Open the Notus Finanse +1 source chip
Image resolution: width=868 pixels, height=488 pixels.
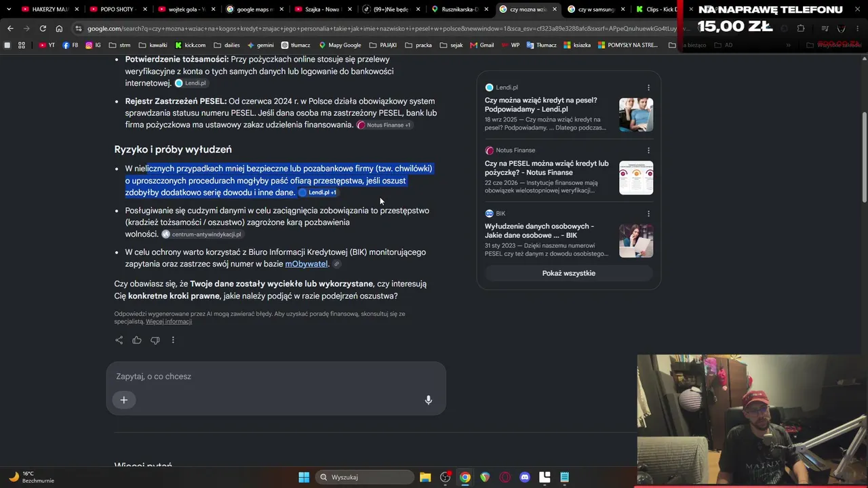(x=384, y=125)
